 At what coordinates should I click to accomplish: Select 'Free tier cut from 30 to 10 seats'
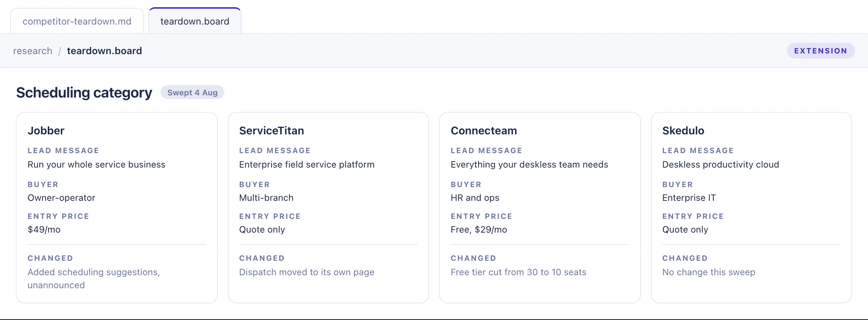pyautogui.click(x=519, y=272)
